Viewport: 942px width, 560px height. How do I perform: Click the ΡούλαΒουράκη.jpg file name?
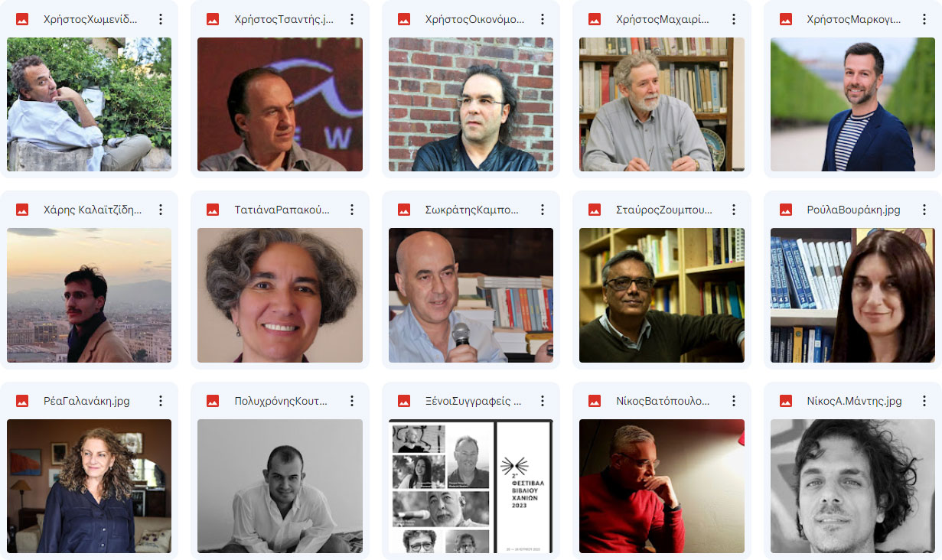point(853,210)
